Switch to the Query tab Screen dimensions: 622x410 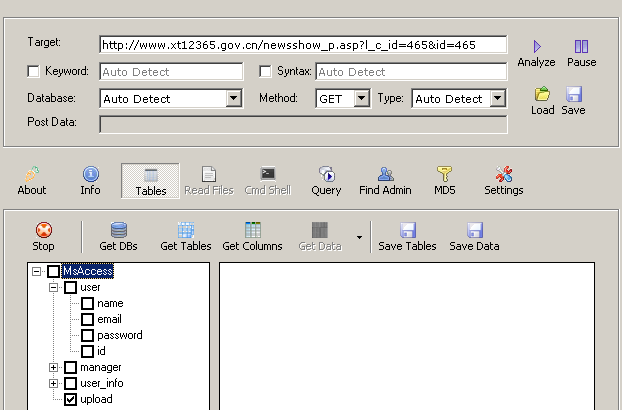click(x=326, y=181)
